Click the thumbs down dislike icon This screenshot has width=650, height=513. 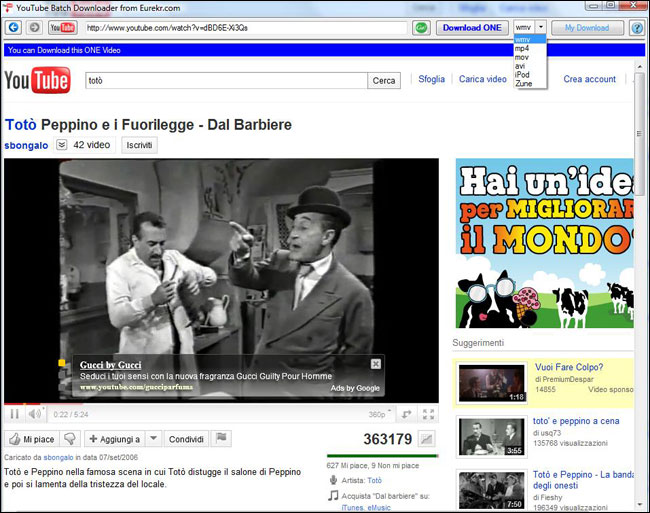click(x=70, y=438)
